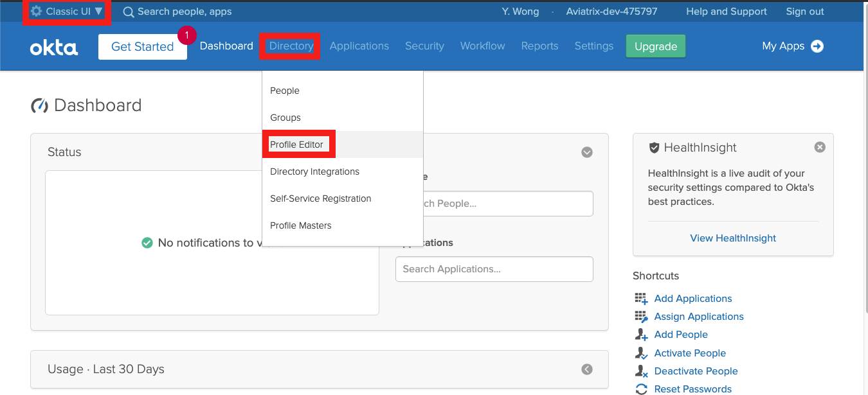The image size is (868, 395).
Task: Click the Reset Passwords shortcut icon
Action: [640, 389]
